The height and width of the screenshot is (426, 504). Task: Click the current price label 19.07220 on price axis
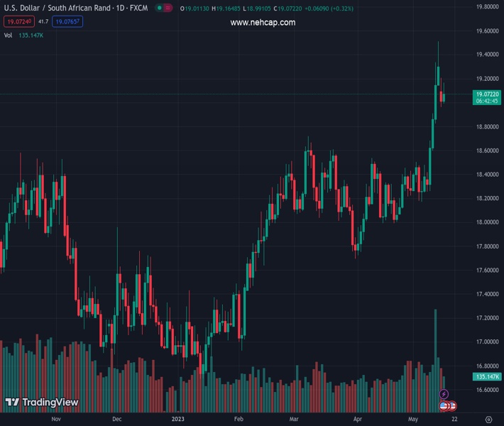point(487,94)
